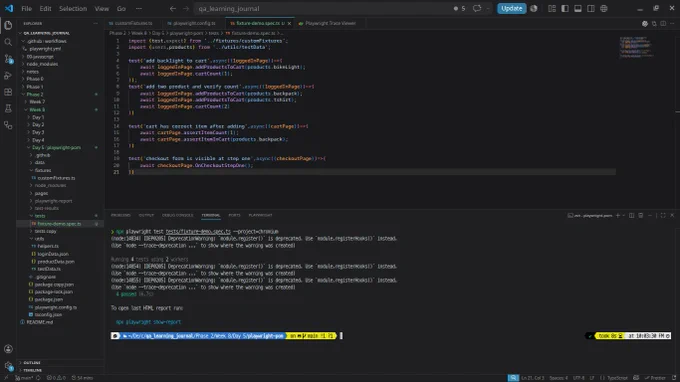Open the Extensions view
The height and width of the screenshot is (382, 680).
[8, 92]
